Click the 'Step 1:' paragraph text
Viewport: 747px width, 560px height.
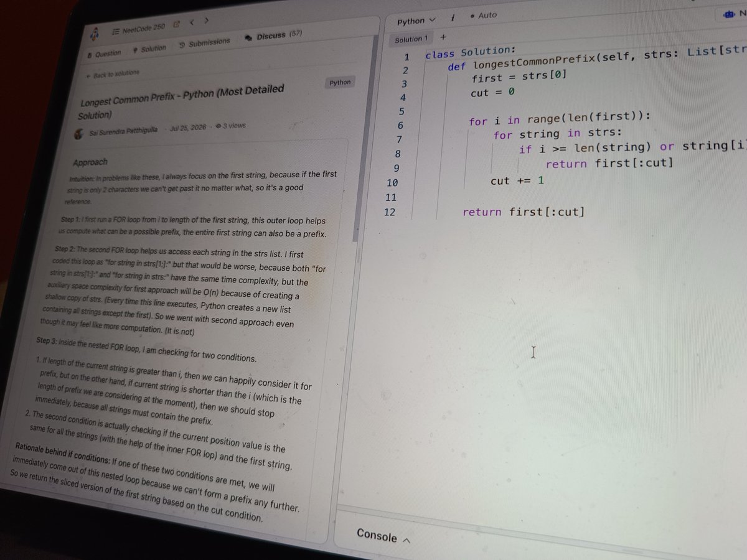(x=193, y=227)
